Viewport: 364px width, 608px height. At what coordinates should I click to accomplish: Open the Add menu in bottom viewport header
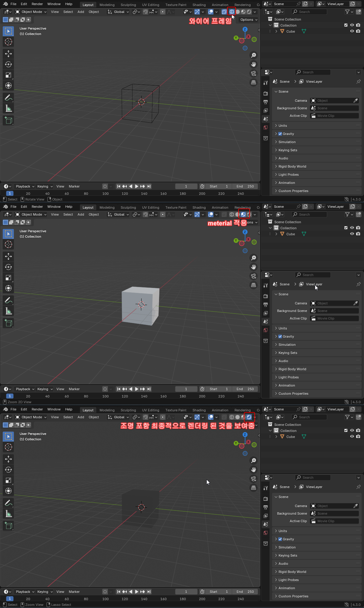coord(81,417)
